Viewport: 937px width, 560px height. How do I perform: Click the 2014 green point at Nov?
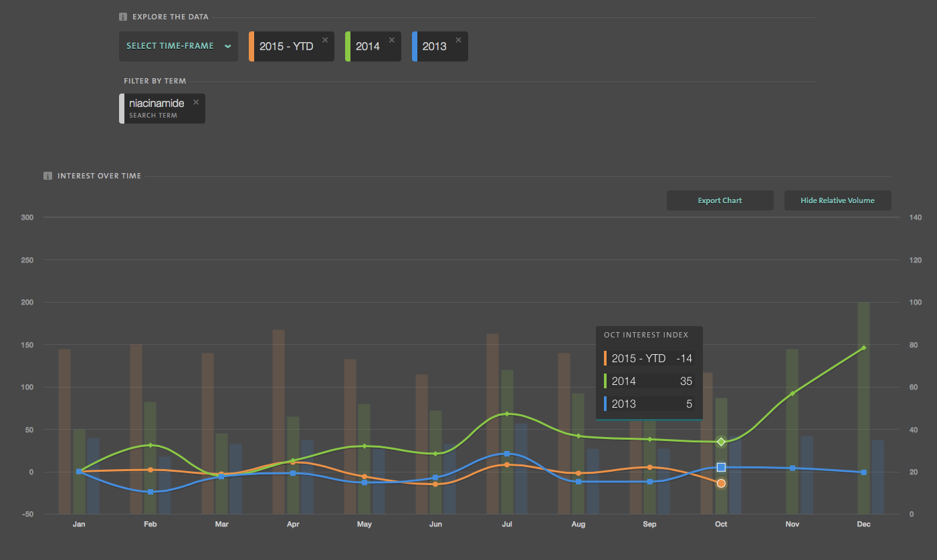(x=793, y=394)
